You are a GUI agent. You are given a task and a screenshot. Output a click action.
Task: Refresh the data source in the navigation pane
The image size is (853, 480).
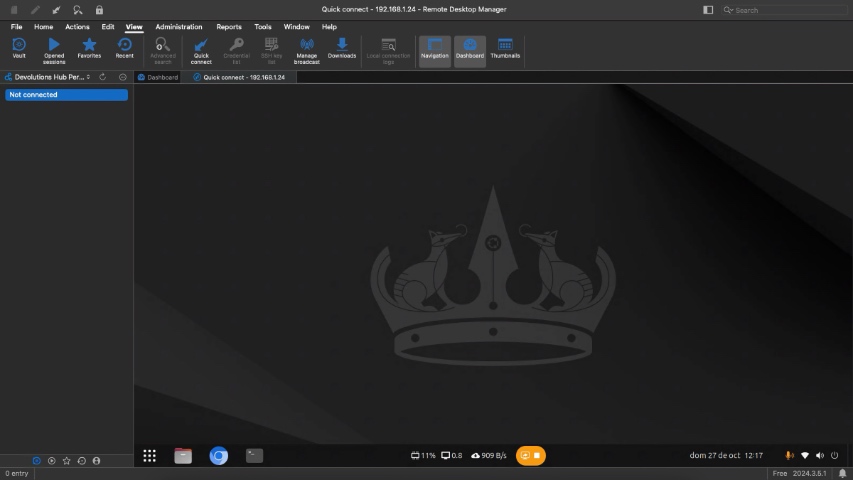[102, 77]
